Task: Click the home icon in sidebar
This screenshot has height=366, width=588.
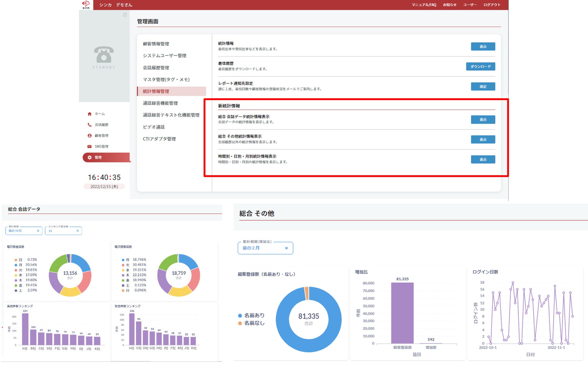Action: click(90, 114)
